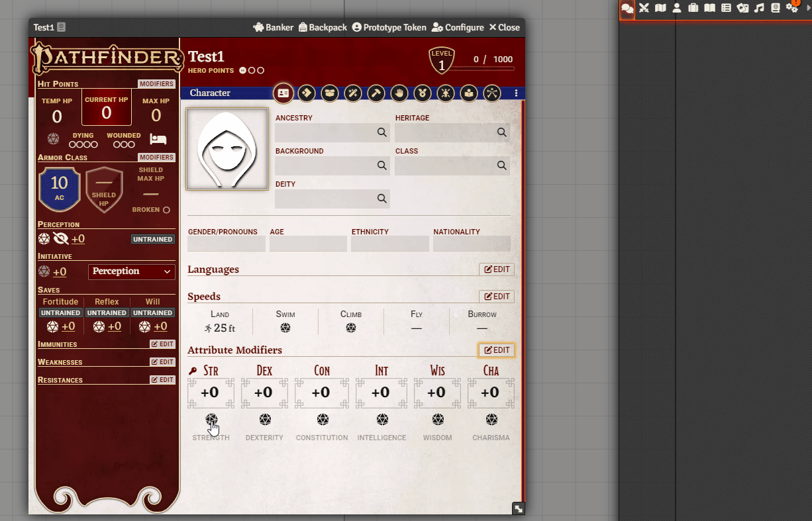Collapse the Foundry sidebar with the arrow
812x521 pixels.
click(809, 8)
